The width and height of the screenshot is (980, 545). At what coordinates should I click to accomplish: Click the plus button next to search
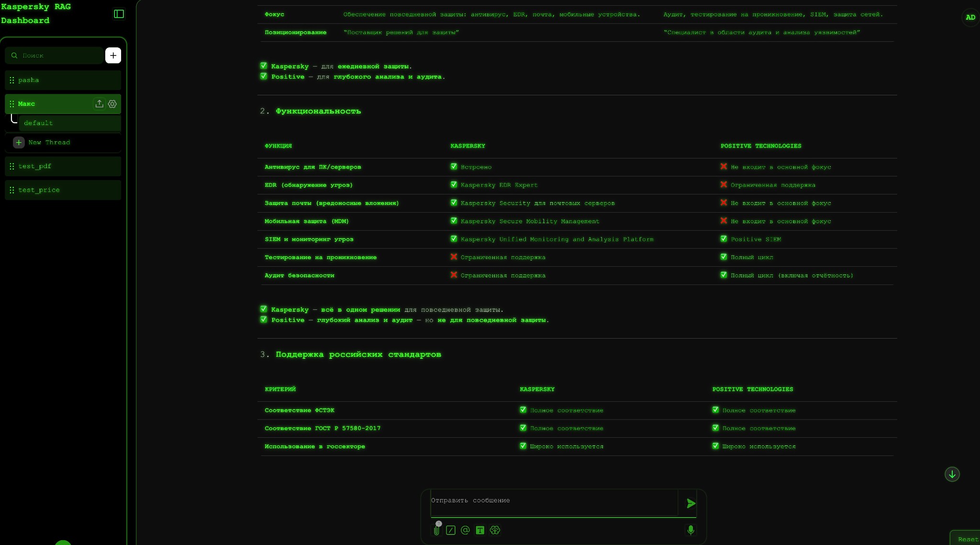pos(113,56)
